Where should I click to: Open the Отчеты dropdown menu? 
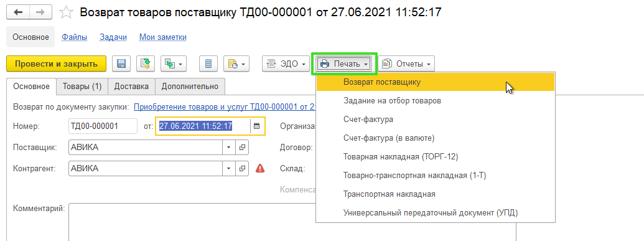tap(406, 64)
